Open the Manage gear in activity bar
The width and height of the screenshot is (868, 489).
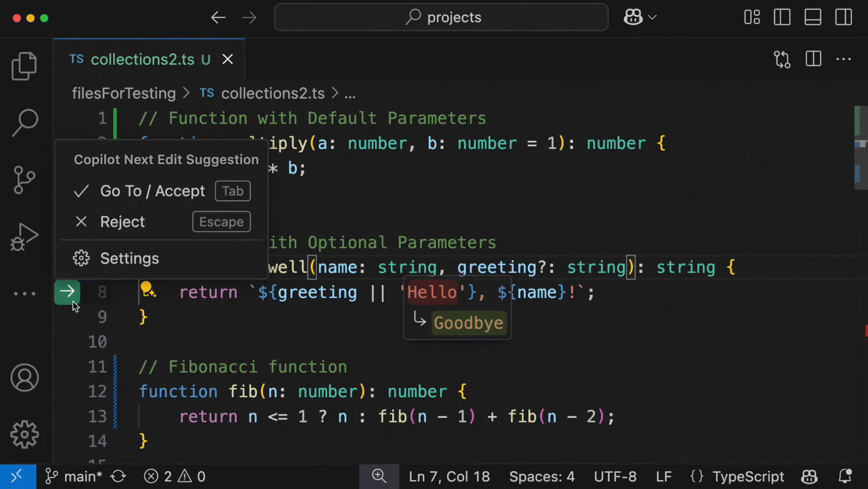pos(24,435)
